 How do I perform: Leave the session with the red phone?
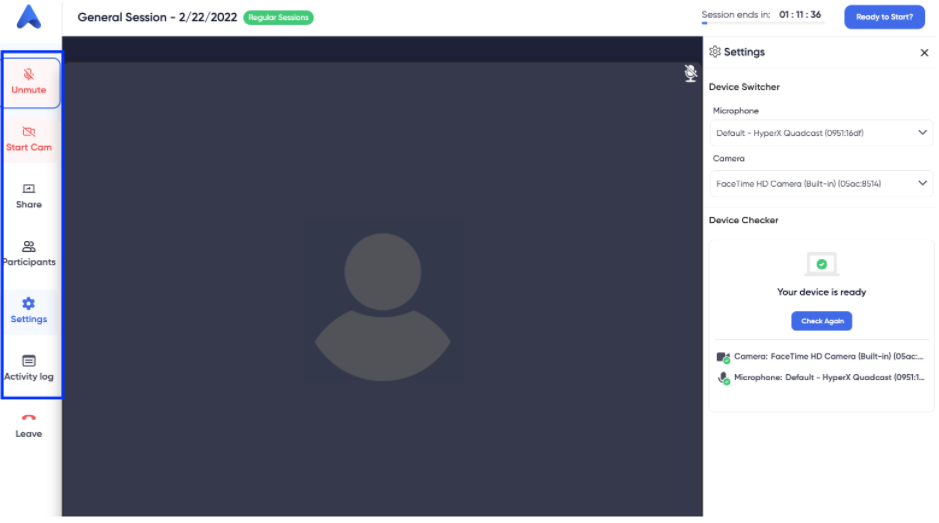(x=29, y=426)
